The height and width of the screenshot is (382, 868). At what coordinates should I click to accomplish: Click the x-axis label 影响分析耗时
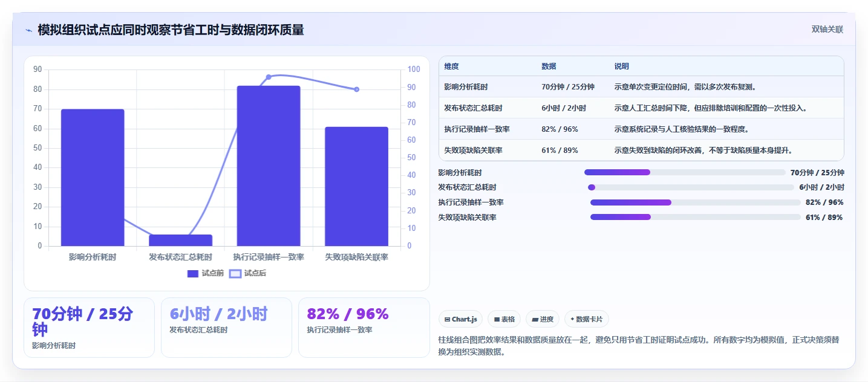[x=93, y=257]
